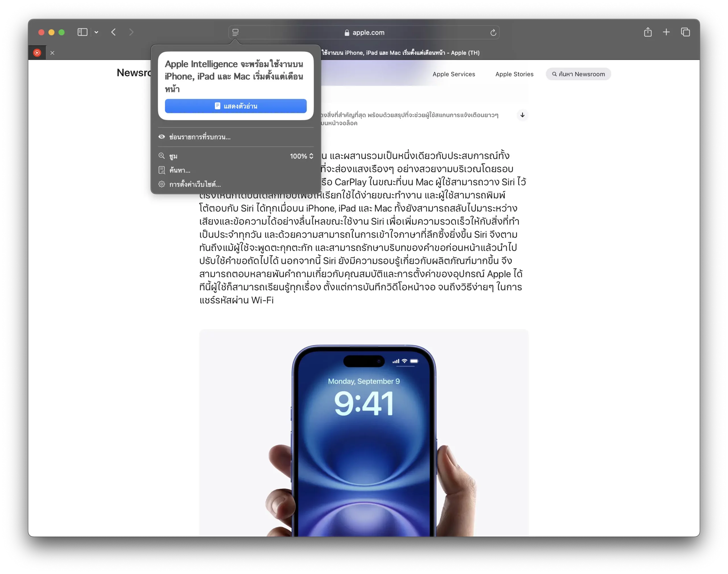Select the red pinned tab icon
Viewport: 728px width, 574px height.
coord(37,53)
